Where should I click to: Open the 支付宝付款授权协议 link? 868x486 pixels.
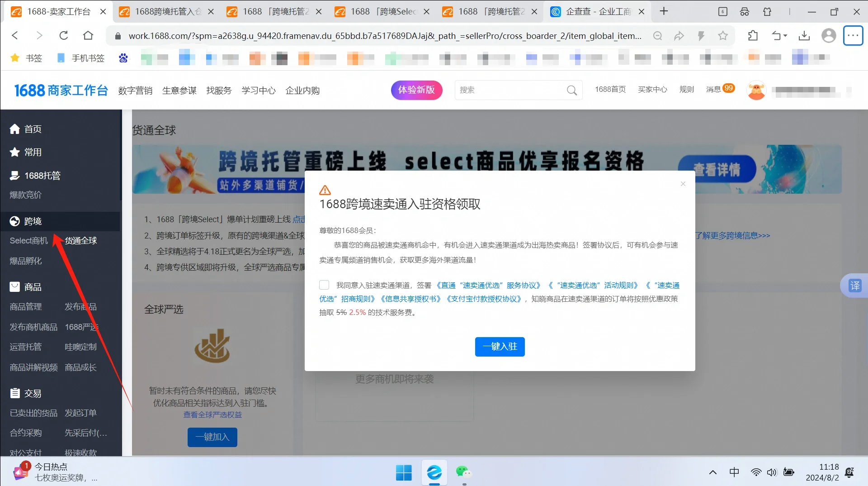coord(484,299)
